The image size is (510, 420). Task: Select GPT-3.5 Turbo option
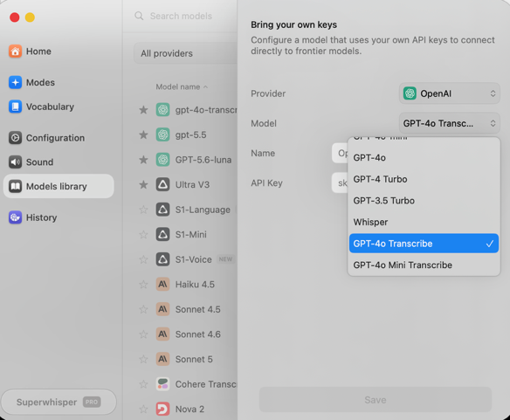tap(424, 201)
